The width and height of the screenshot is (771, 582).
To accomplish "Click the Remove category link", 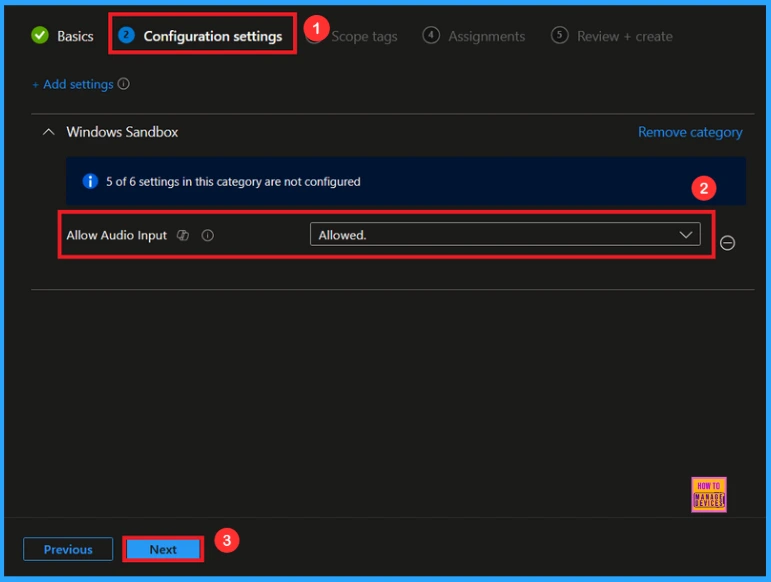I will (690, 132).
